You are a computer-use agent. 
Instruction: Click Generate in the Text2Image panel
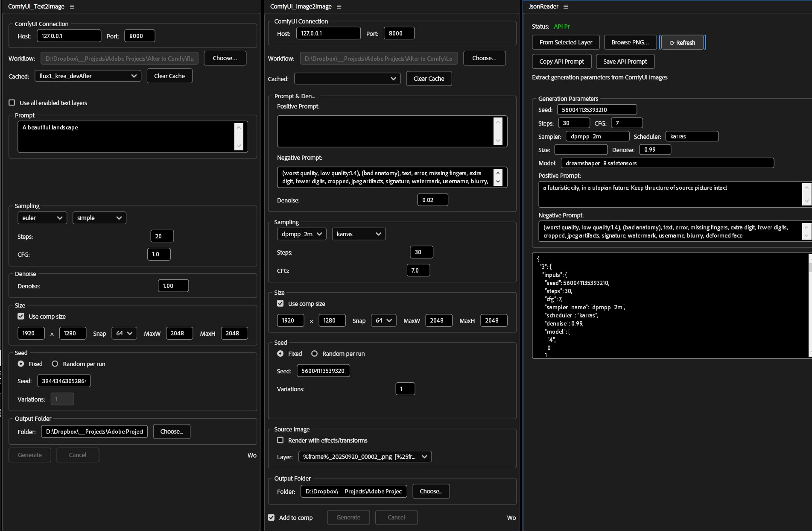pyautogui.click(x=29, y=455)
